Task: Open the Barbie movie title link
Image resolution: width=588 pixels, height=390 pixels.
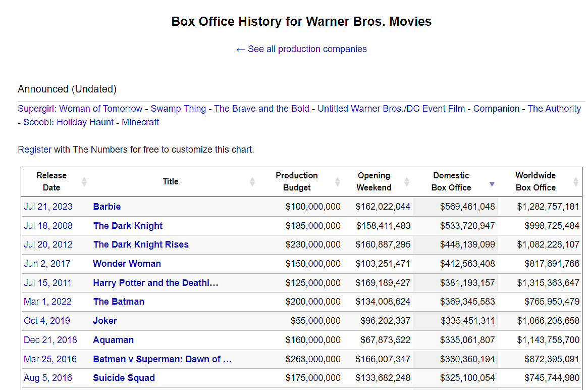Action: click(107, 207)
